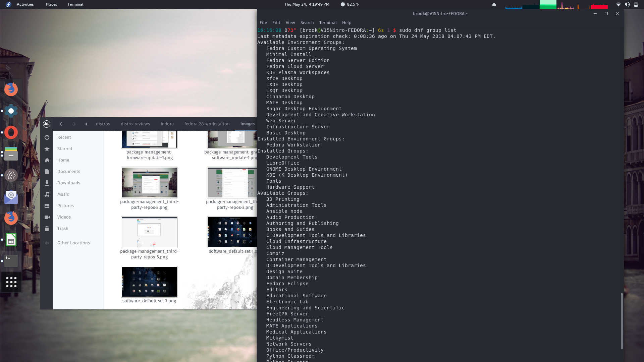Viewport: 644px width, 362px height.
Task: Open the terminal's File menu
Action: coord(263,23)
